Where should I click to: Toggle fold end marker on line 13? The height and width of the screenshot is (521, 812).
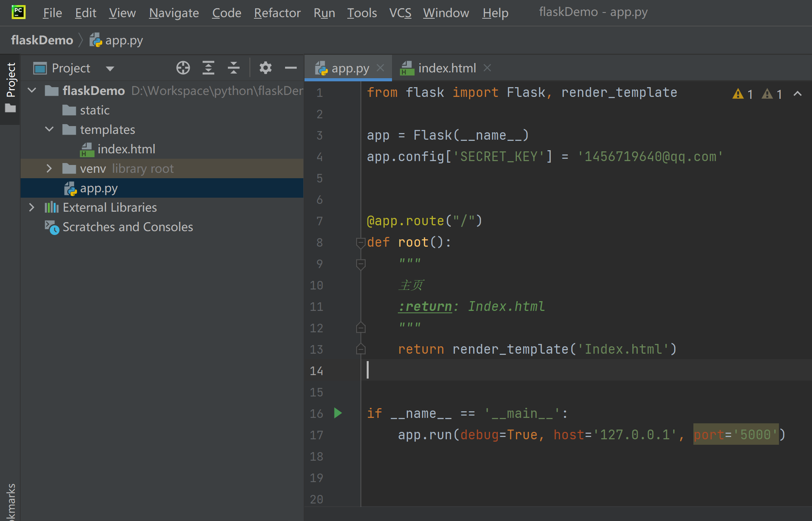point(360,349)
